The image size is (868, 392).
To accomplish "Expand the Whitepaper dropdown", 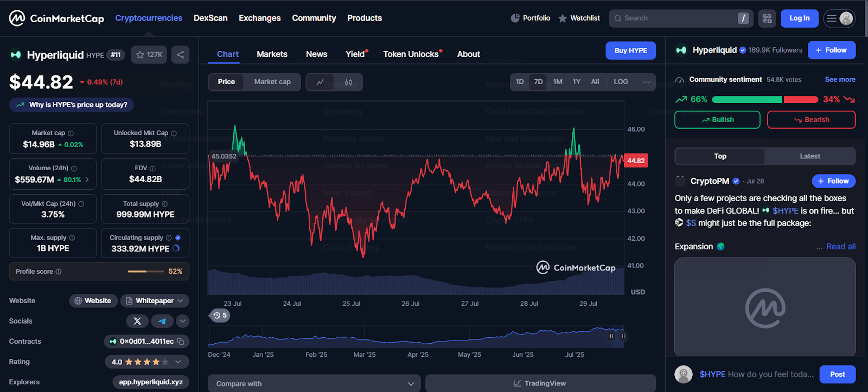I will (155, 301).
